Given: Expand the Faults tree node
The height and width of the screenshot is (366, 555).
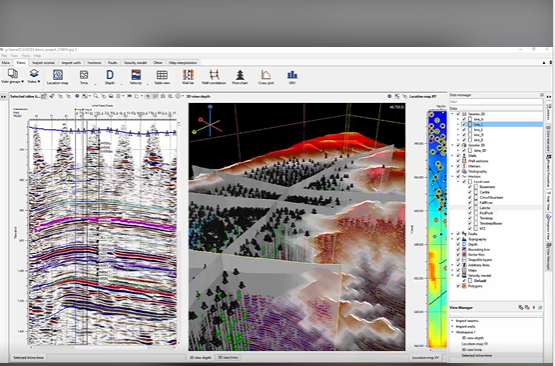Looking at the screenshot, I should pyautogui.click(x=453, y=234).
